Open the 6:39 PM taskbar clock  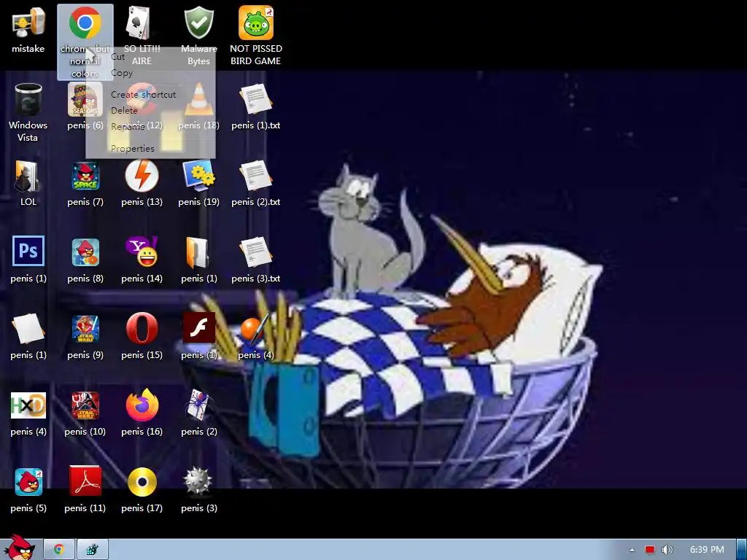pos(706,550)
